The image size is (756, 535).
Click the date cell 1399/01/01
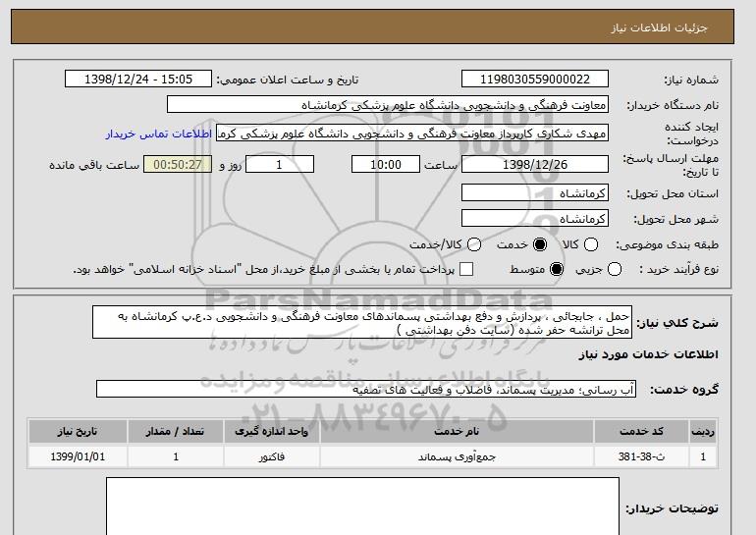[x=78, y=456]
